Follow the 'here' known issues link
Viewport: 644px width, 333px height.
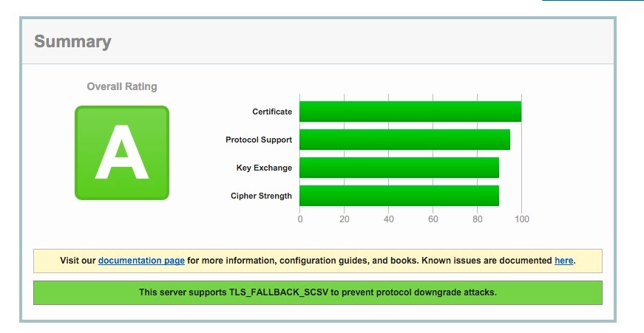click(563, 261)
